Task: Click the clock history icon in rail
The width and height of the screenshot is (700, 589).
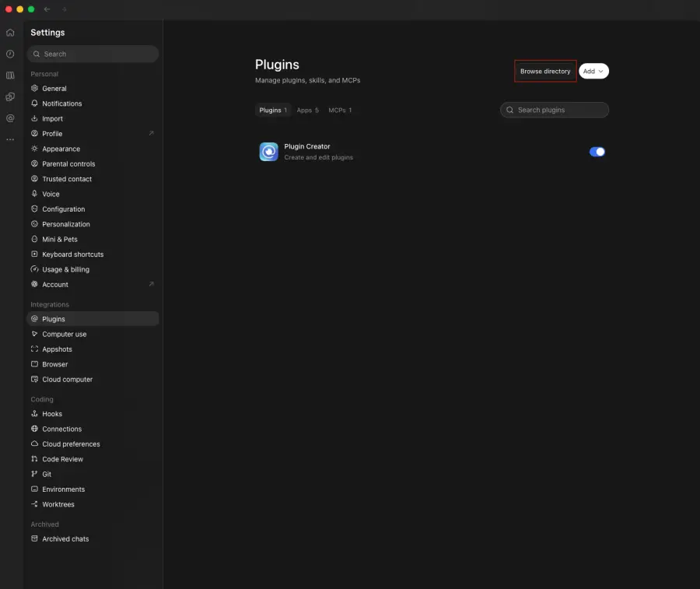Action: click(x=10, y=54)
